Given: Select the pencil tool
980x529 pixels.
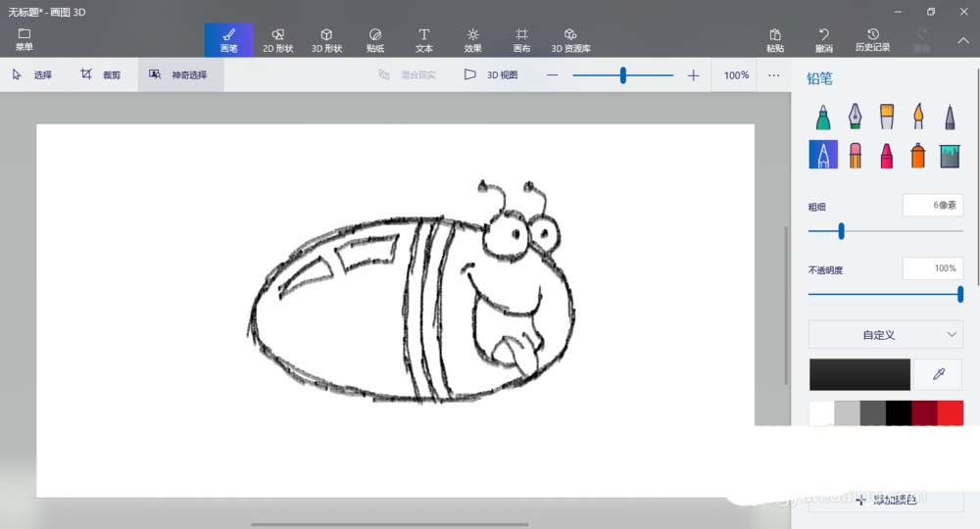Looking at the screenshot, I should [823, 154].
